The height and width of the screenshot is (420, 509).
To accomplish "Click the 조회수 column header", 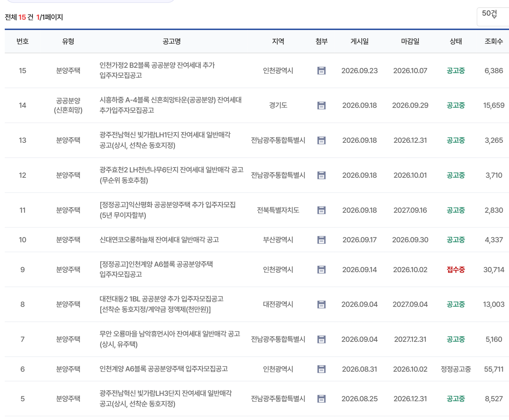I will click(494, 41).
